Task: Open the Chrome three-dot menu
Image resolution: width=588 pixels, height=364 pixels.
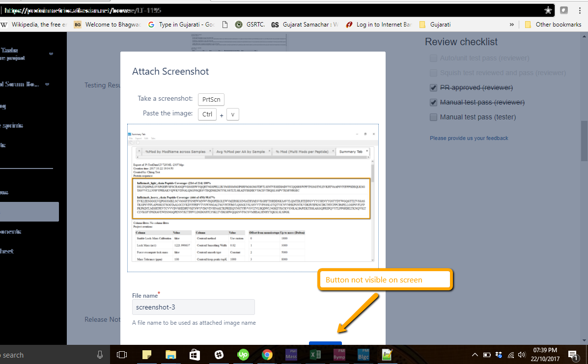Action: coord(580,10)
